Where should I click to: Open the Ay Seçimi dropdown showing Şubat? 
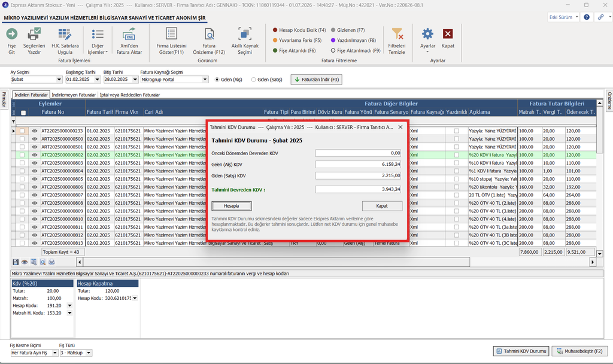pyautogui.click(x=59, y=80)
